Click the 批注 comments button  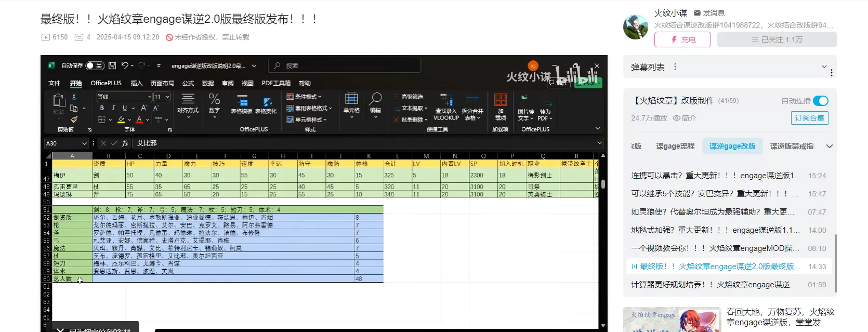(559, 83)
